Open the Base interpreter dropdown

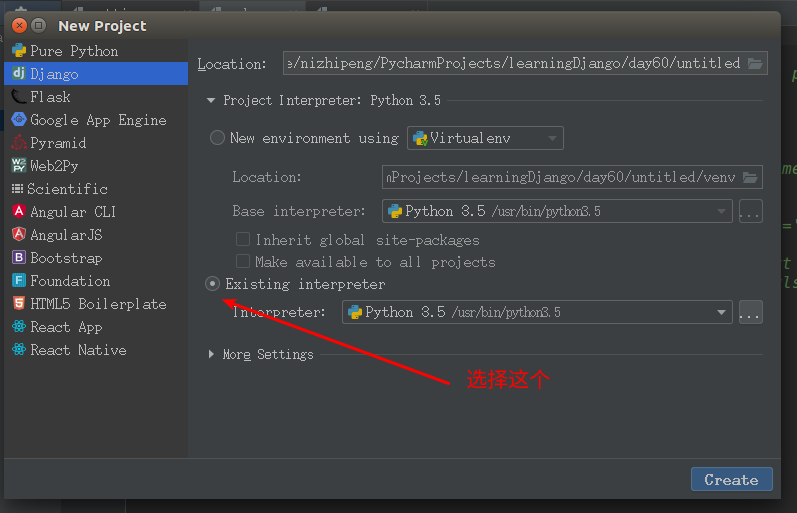(x=557, y=211)
